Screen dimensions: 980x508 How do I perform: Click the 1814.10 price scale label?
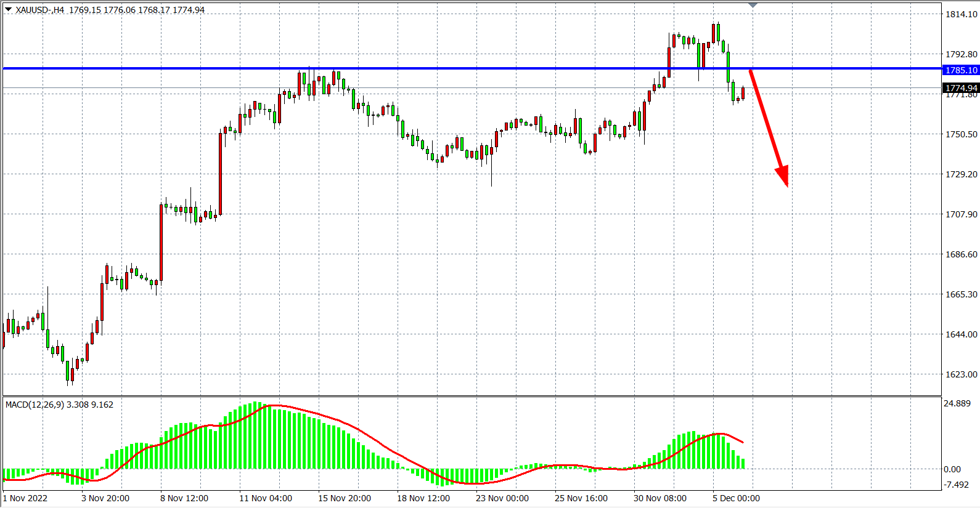point(961,14)
